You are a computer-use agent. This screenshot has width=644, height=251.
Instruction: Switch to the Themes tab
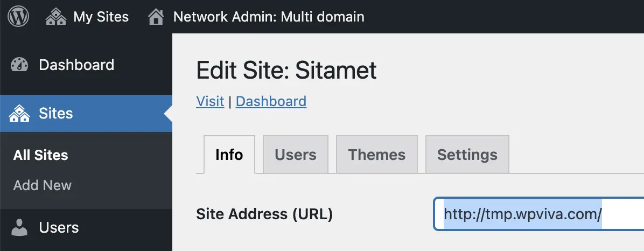pos(376,155)
